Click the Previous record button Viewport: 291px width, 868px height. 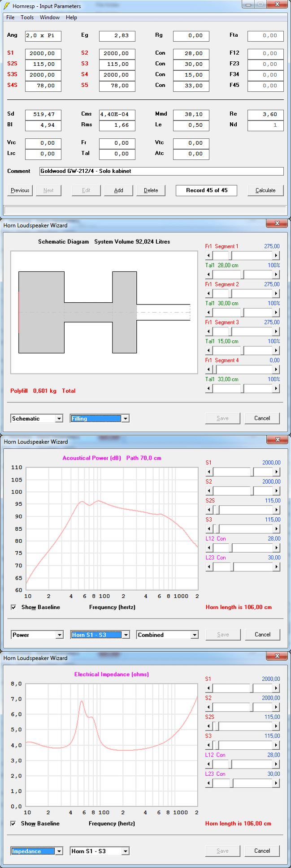20,190
